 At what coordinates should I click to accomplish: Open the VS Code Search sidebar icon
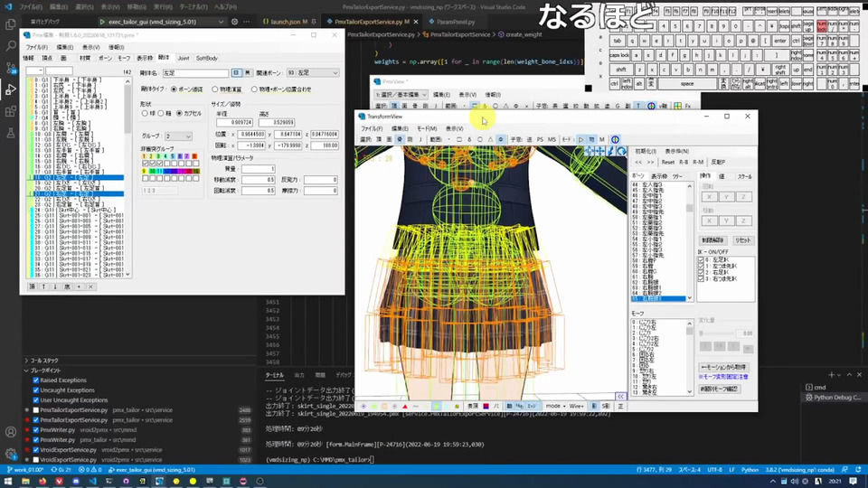click(11, 44)
